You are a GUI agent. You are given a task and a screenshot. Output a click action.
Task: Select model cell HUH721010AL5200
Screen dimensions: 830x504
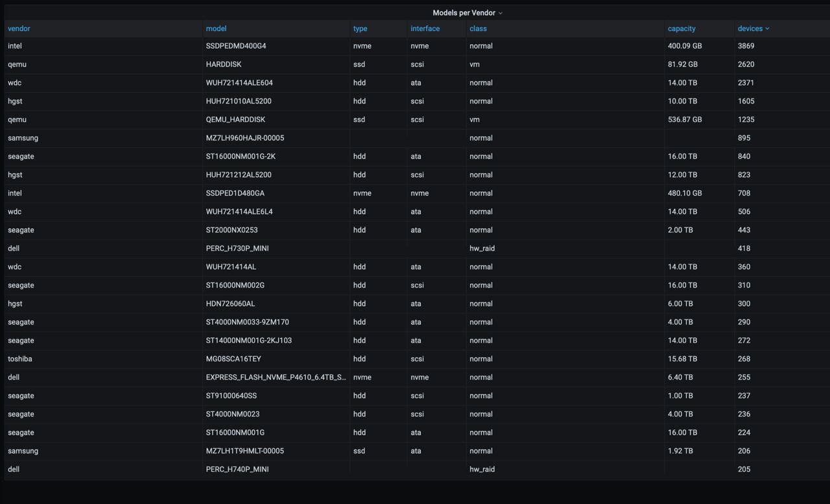pos(239,101)
